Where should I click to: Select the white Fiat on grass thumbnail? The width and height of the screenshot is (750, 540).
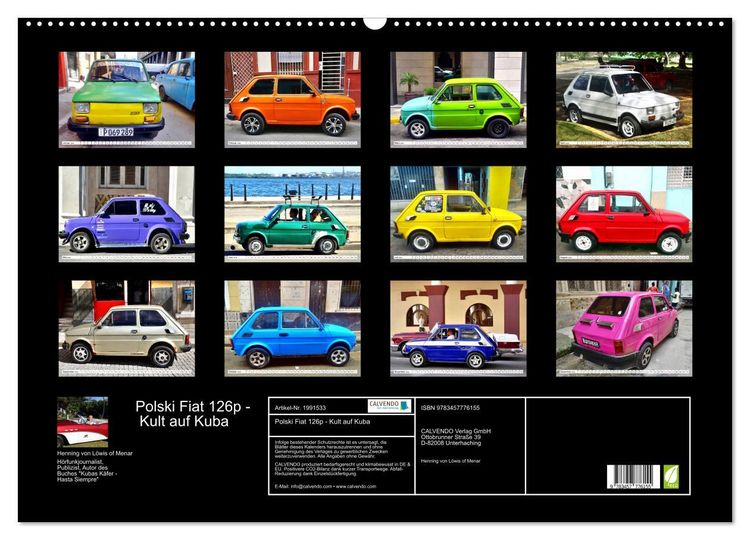click(624, 99)
